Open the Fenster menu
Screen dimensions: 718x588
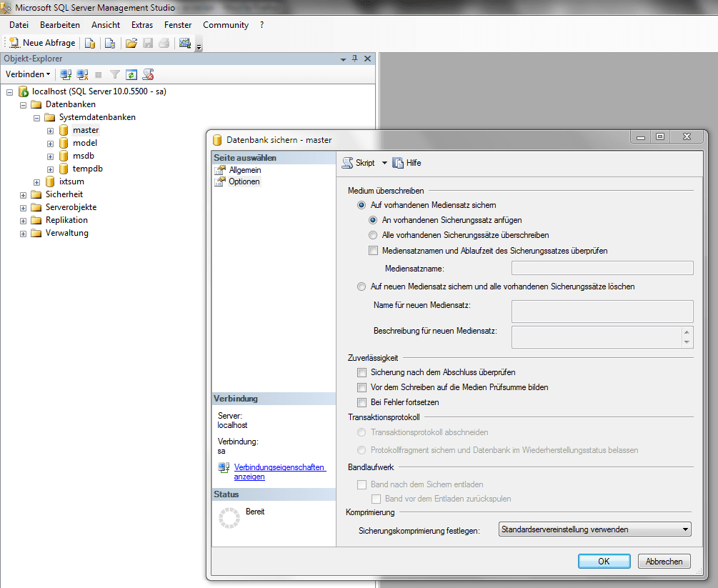(x=178, y=25)
